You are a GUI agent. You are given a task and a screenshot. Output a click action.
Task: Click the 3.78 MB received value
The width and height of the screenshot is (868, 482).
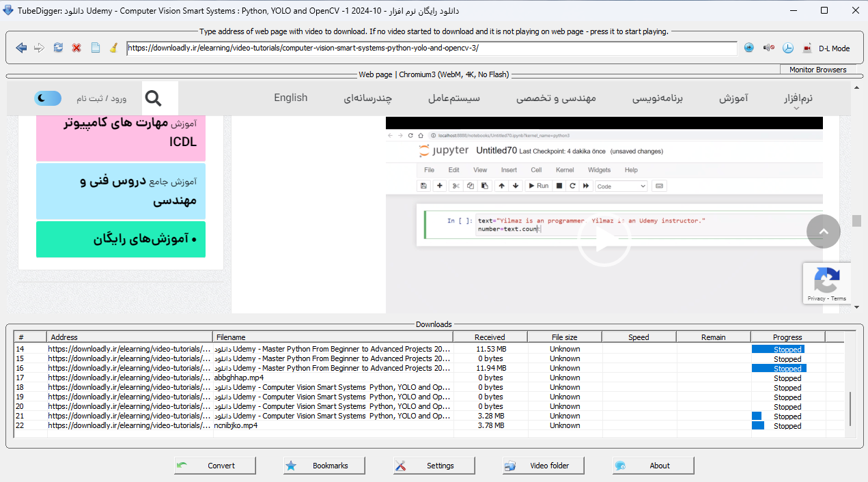tap(491, 425)
